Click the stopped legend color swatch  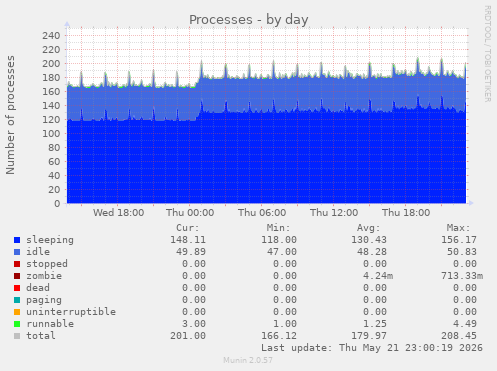[x=17, y=264]
